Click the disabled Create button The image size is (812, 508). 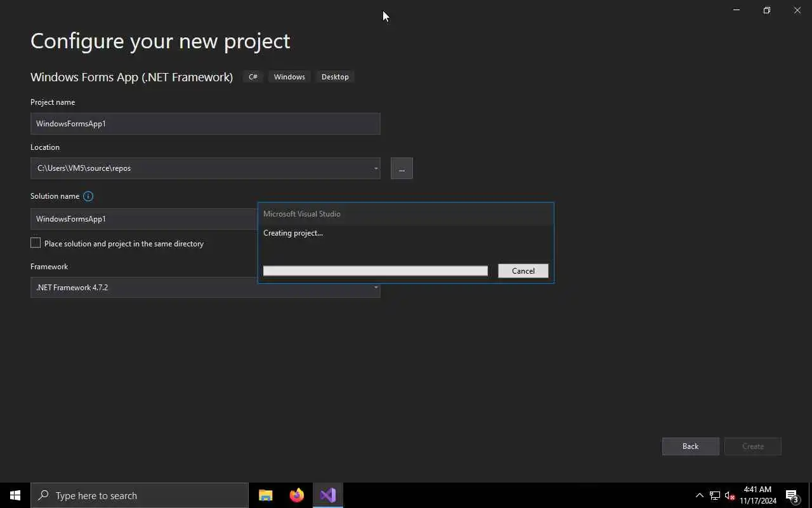(x=753, y=446)
